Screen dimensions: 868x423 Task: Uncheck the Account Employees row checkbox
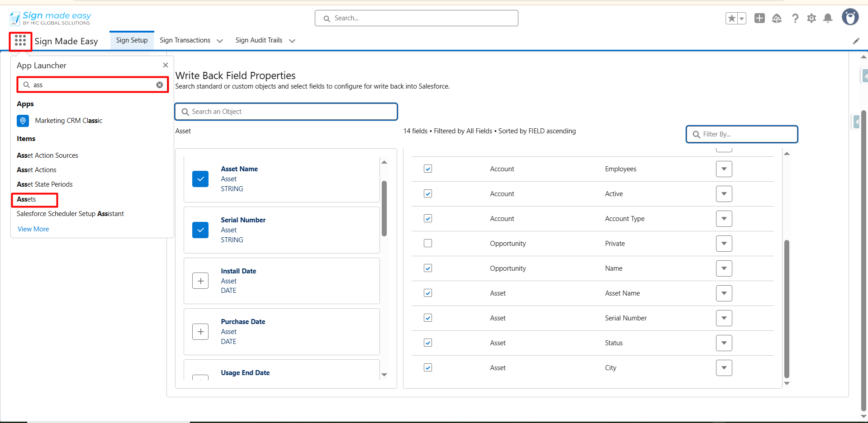tap(428, 169)
